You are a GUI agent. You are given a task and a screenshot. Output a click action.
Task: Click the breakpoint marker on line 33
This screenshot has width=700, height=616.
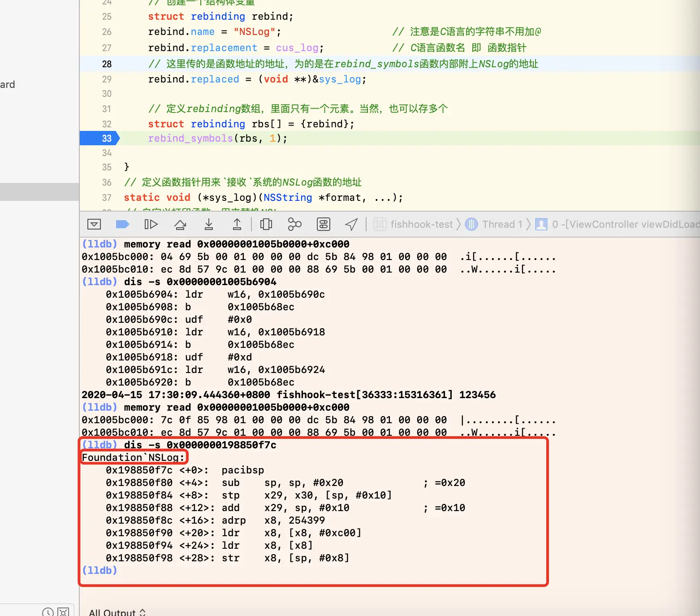pos(99,138)
